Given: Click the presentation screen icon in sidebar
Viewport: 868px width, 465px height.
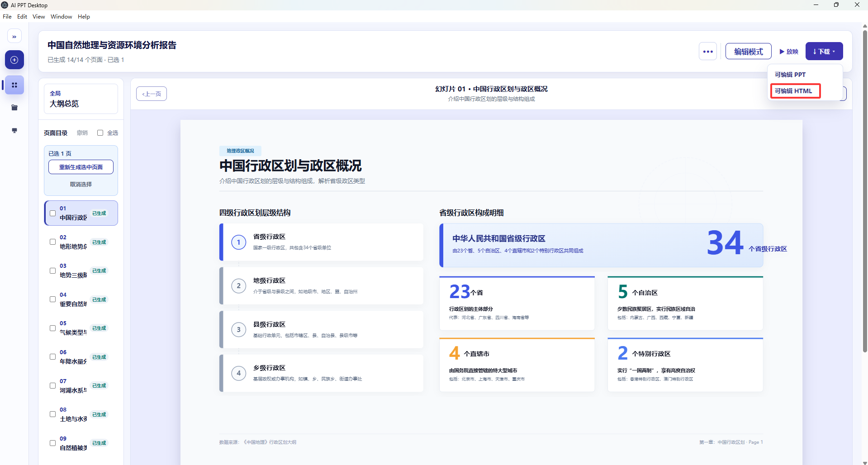Looking at the screenshot, I should pyautogui.click(x=14, y=130).
